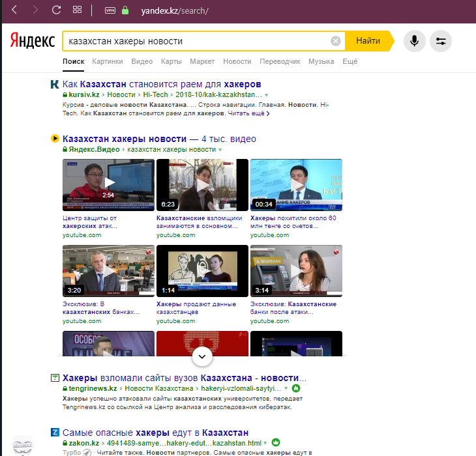Go back with the browser back arrow
This screenshot has width=476, height=456.
click(14, 10)
